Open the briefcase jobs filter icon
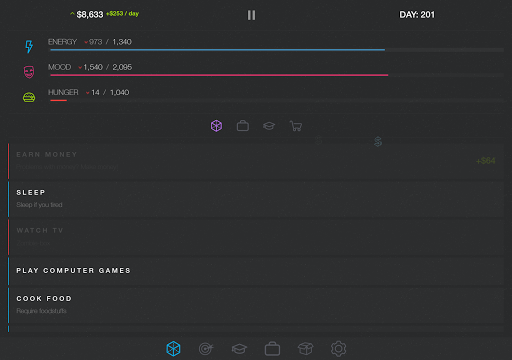 pyautogui.click(x=243, y=126)
